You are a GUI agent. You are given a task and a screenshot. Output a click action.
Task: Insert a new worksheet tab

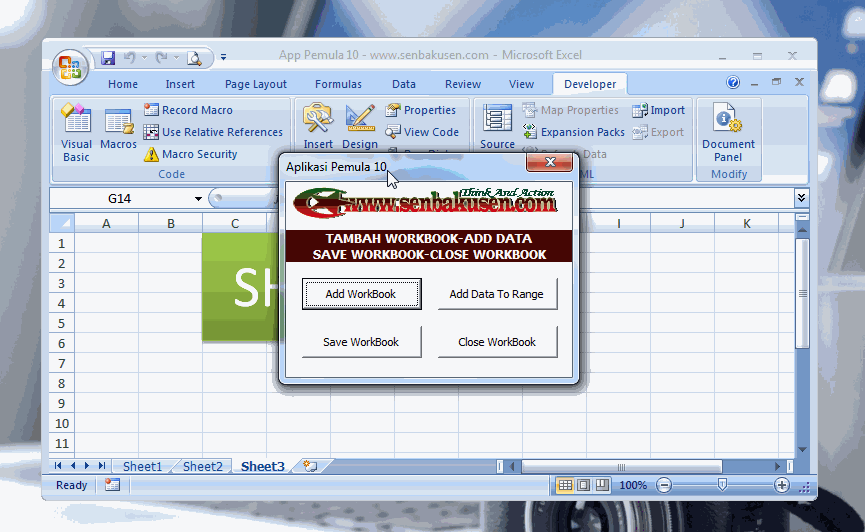(x=311, y=466)
